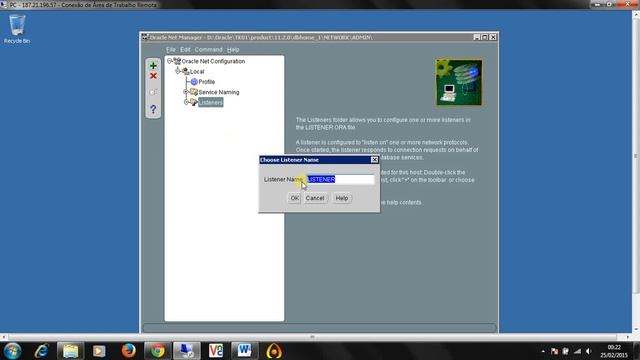
Task: Open the orange flame taskbar application
Action: [x=274, y=351]
